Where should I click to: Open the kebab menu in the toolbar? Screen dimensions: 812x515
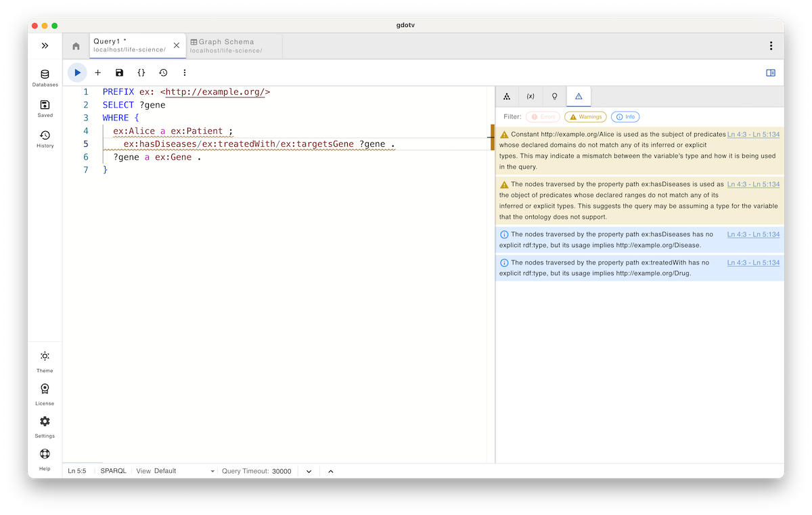click(184, 72)
